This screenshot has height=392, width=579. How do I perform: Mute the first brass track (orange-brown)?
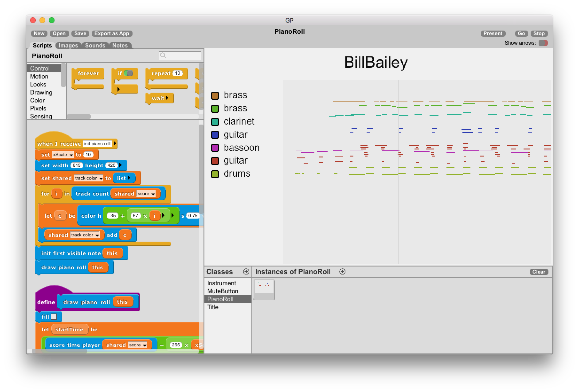pos(215,95)
